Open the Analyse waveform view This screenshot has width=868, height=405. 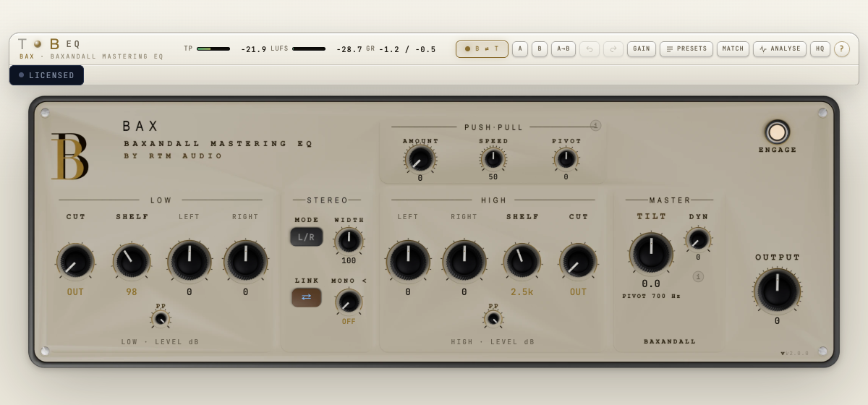tap(780, 49)
